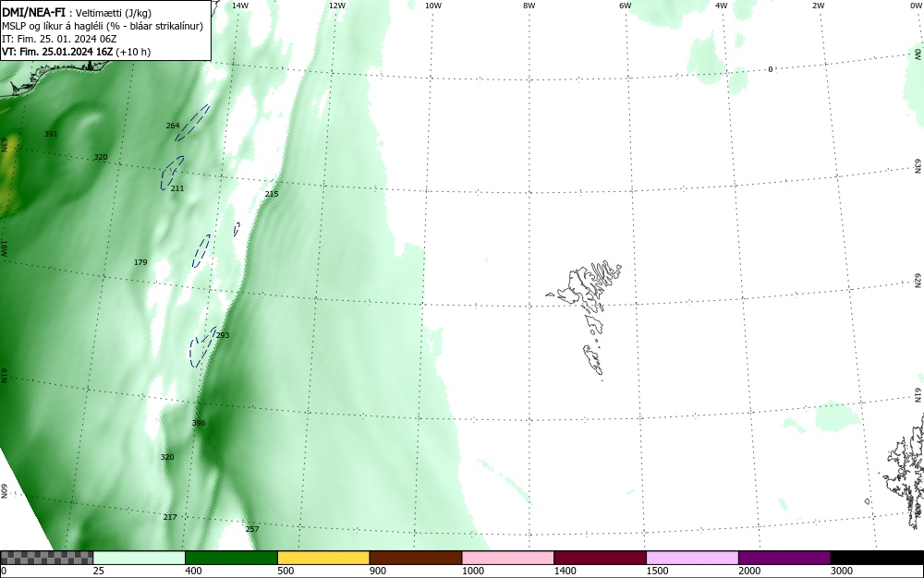The height and width of the screenshot is (578, 924).
Task: Click the 293 value label
Action: point(223,335)
